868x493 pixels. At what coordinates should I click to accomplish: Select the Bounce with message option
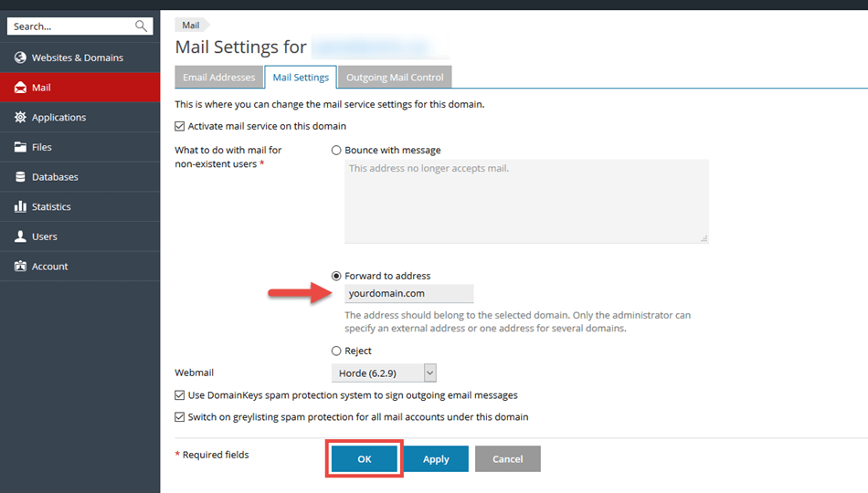336,150
